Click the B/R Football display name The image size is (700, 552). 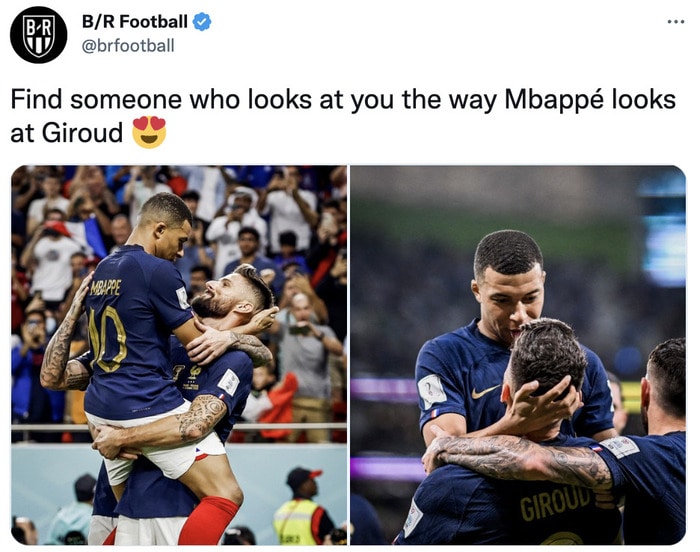click(134, 21)
